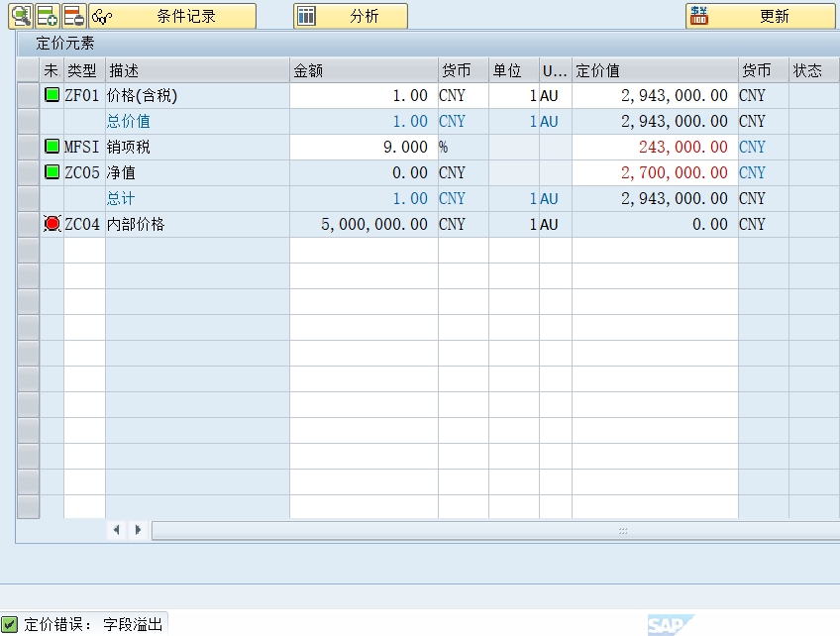
Task: Click the 更新 (update) button
Action: click(x=760, y=16)
